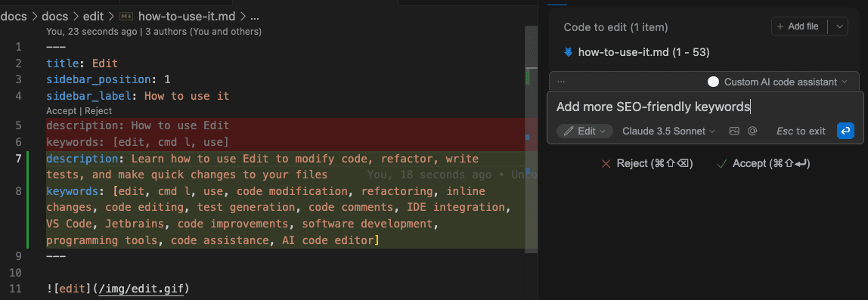Click the @ mention context icon
Viewport: 868px width, 300px height.
(752, 131)
